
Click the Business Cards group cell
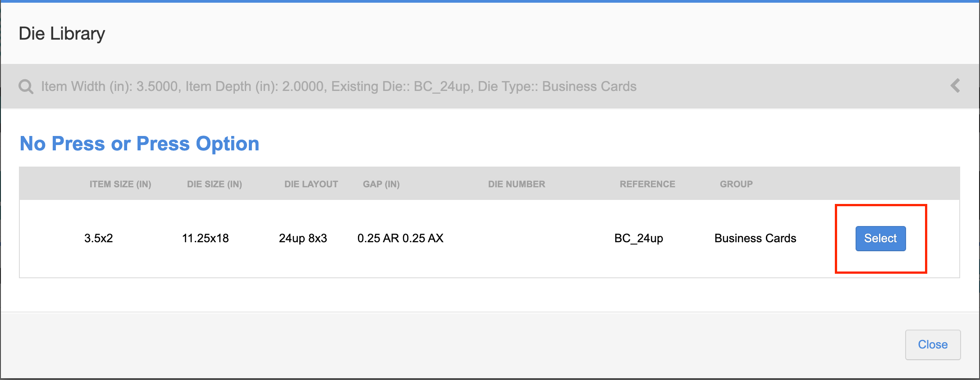click(756, 238)
